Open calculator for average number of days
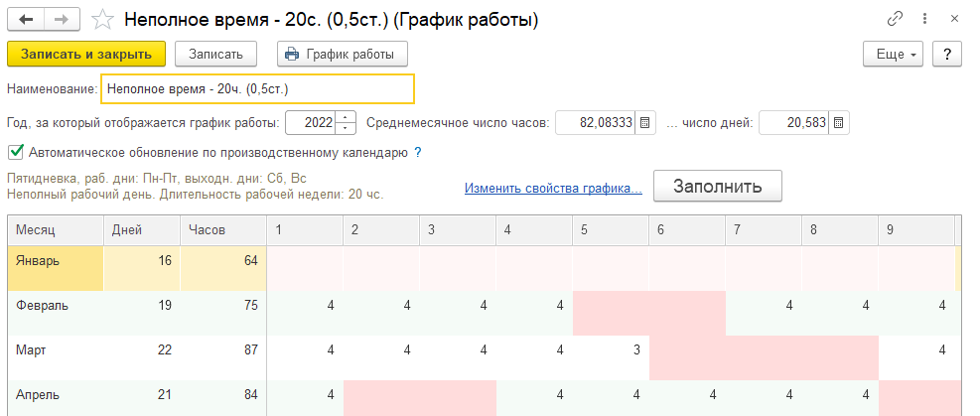The width and height of the screenshot is (980, 416). (839, 123)
